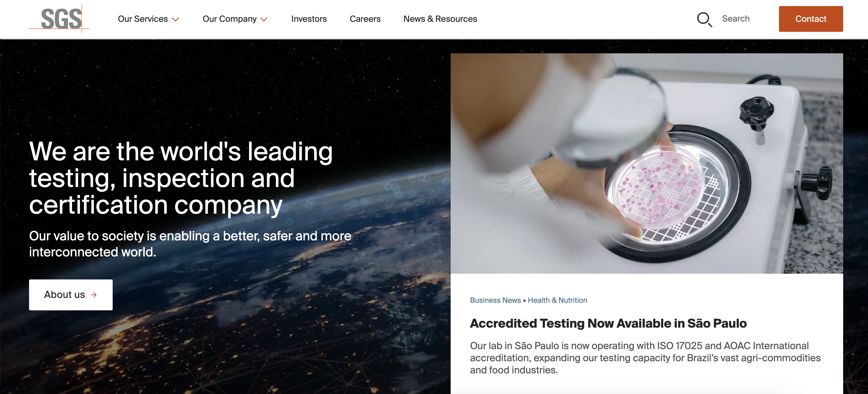Click the orange Contact button
The image size is (868, 394).
tap(811, 19)
